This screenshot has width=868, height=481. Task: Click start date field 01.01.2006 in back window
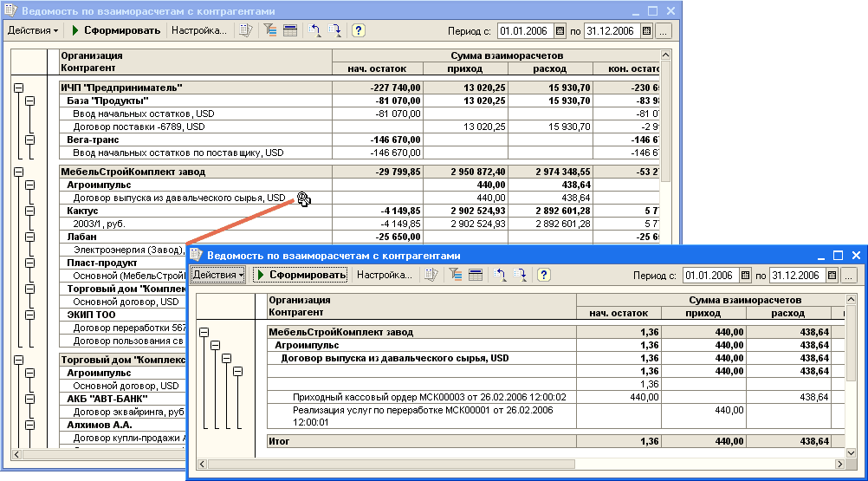point(525,31)
